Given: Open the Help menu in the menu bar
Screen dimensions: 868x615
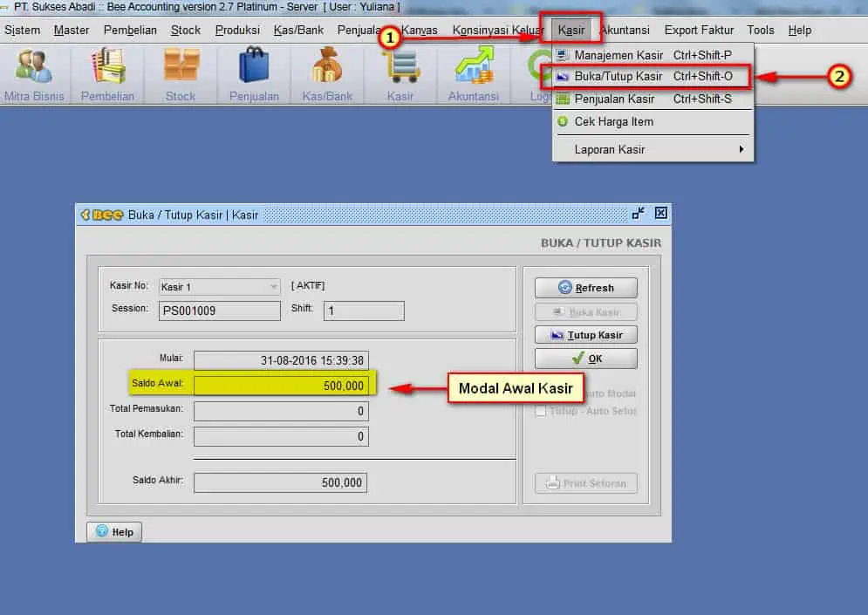Looking at the screenshot, I should 800,30.
